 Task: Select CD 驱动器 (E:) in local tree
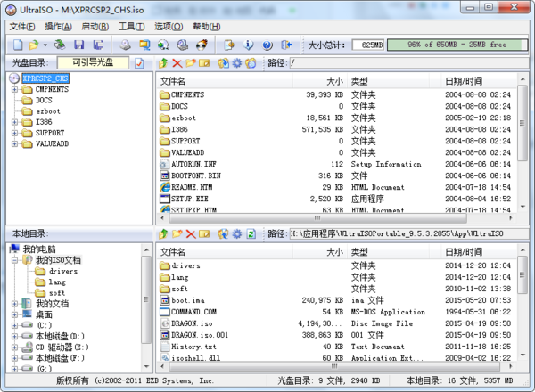62,347
